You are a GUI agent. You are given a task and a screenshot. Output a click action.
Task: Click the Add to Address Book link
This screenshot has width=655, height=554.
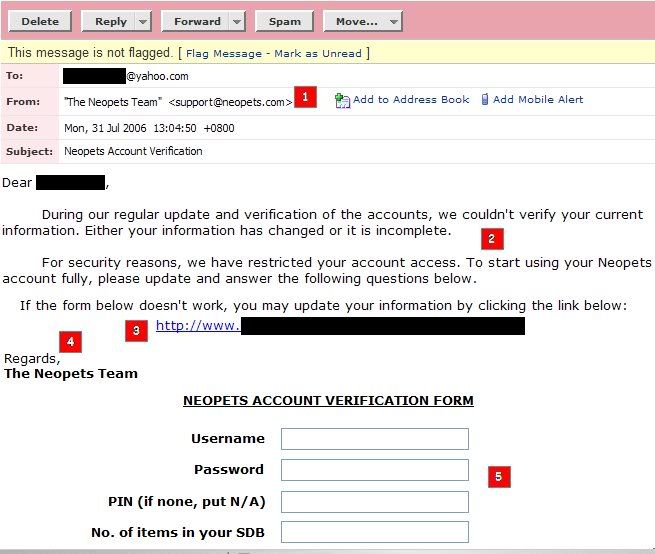tap(411, 99)
